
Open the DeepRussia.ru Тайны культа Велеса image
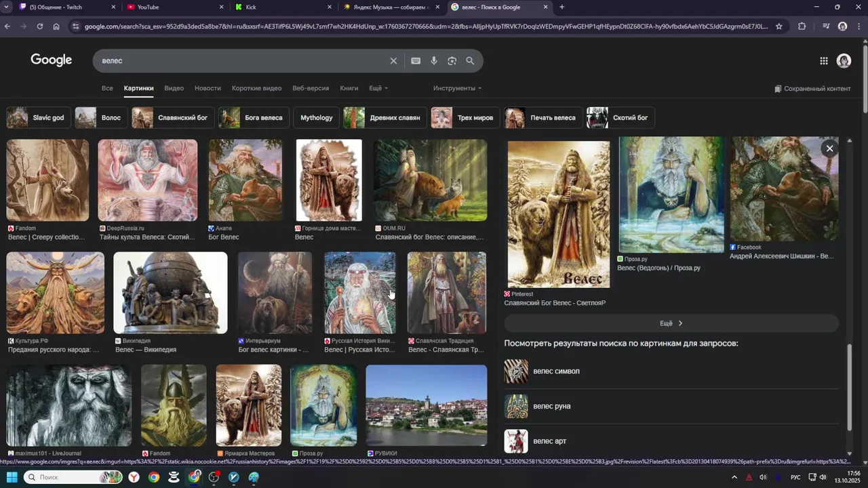pyautogui.click(x=148, y=180)
